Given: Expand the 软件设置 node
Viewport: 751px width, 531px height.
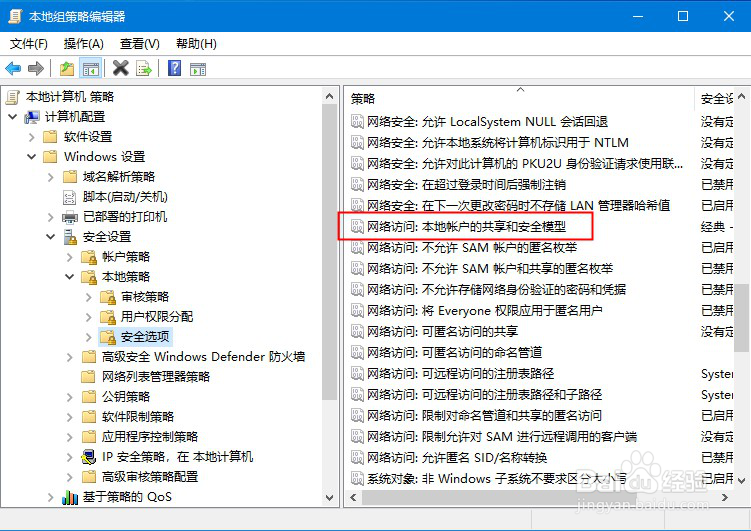Looking at the screenshot, I should pos(32,137).
